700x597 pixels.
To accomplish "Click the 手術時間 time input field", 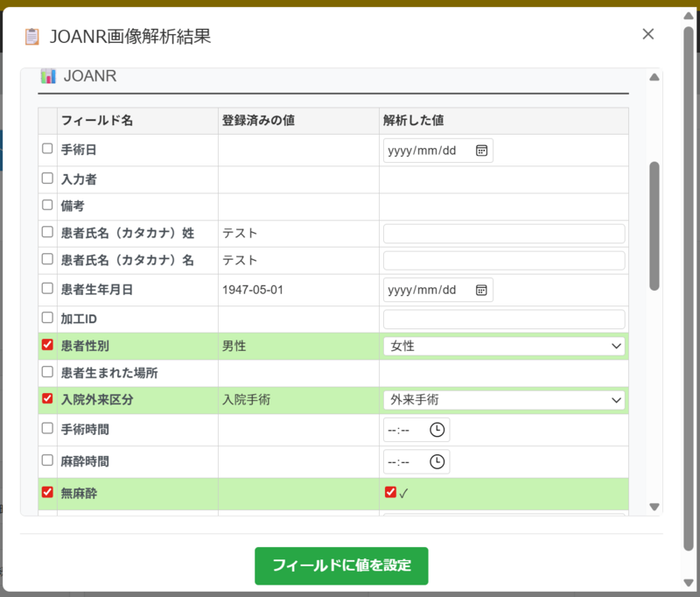I will (x=416, y=430).
